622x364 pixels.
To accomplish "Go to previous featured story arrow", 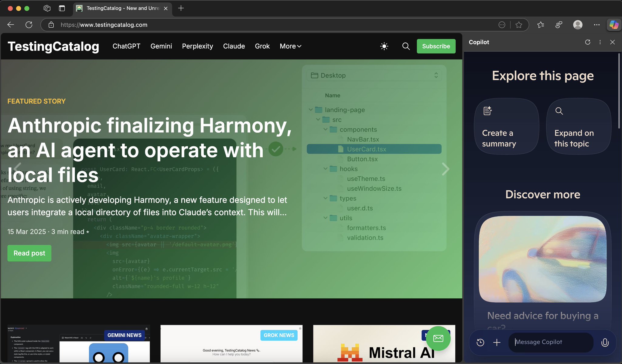I will (x=17, y=169).
